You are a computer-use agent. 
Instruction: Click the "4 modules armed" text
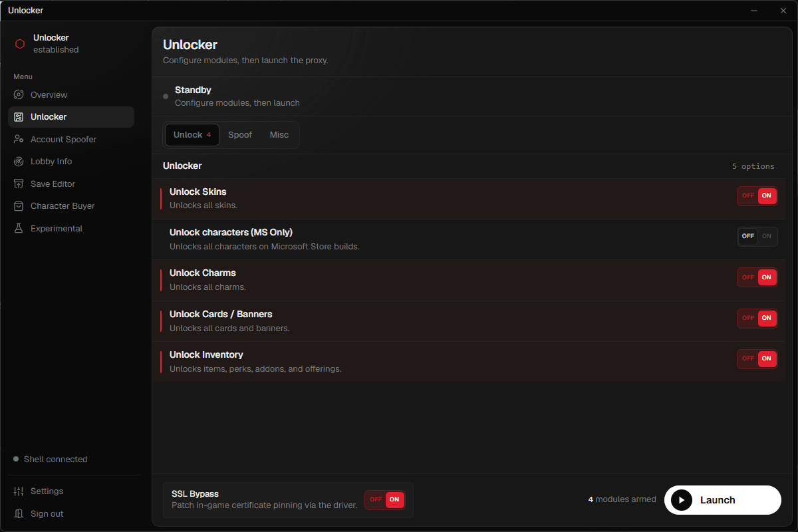pos(622,499)
